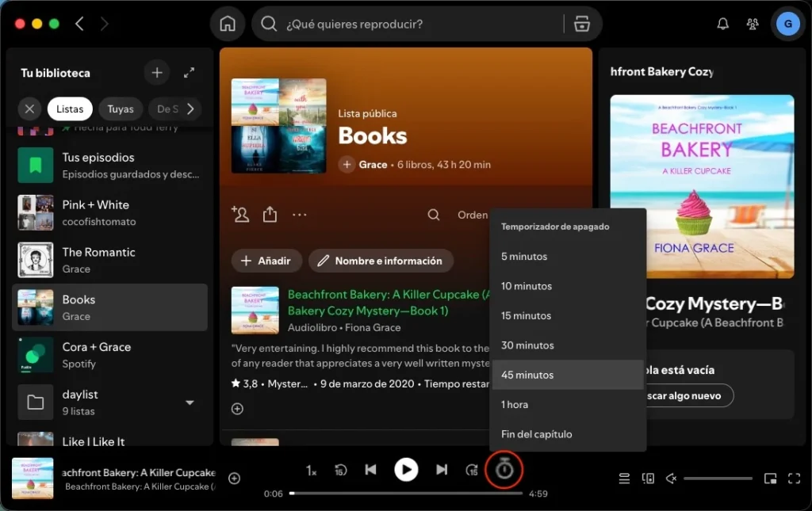Choose Fin del capítulo timer option
This screenshot has height=511, width=812.
pos(568,434)
